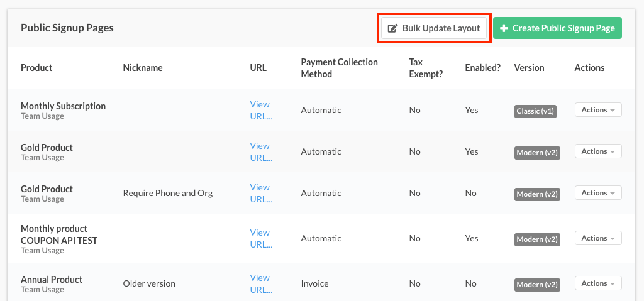The image size is (644, 301).
Task: Click the Enabled? column header
Action: (482, 68)
